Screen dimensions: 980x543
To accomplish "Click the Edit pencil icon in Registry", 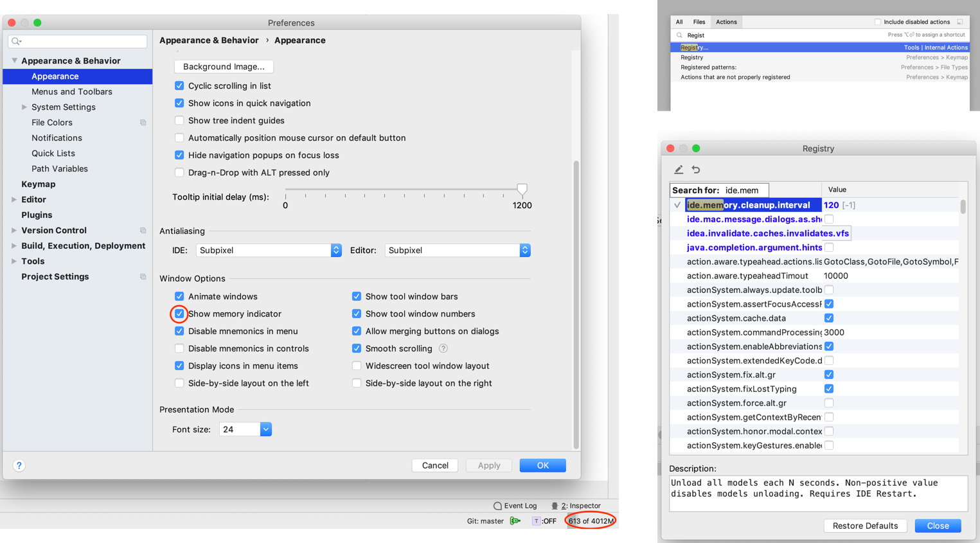I will [x=678, y=170].
